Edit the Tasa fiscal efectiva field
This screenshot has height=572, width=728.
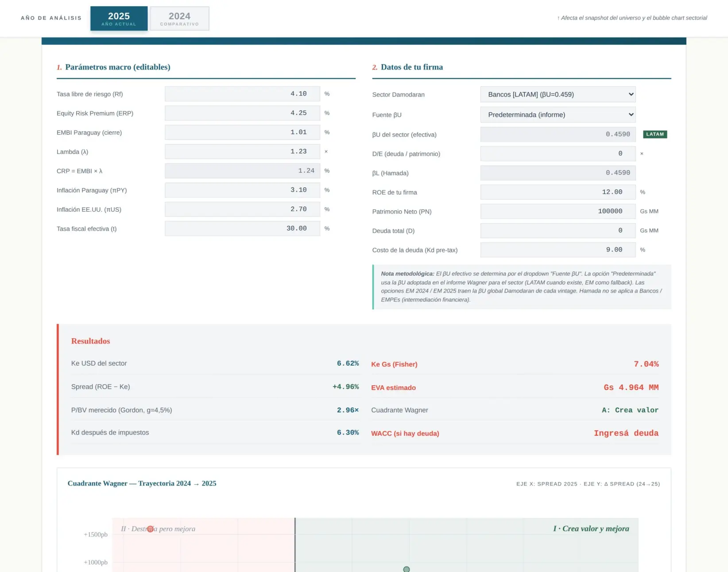(242, 228)
